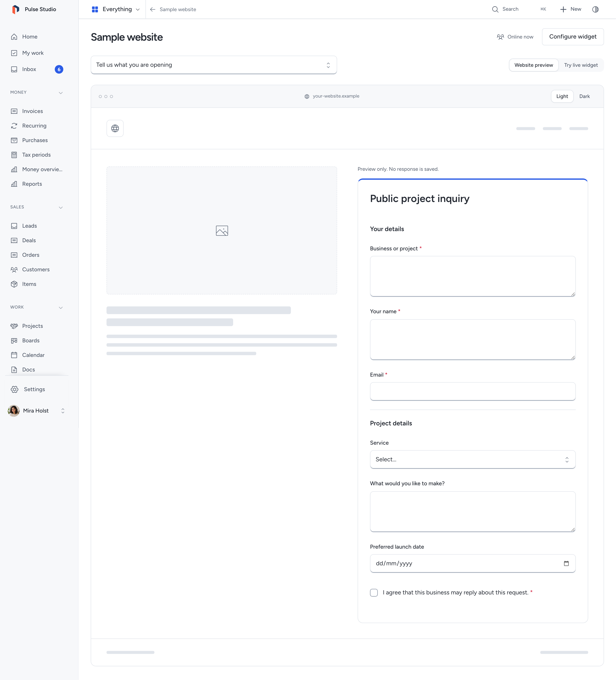The height and width of the screenshot is (680, 616).
Task: Click the New button
Action: [570, 9]
